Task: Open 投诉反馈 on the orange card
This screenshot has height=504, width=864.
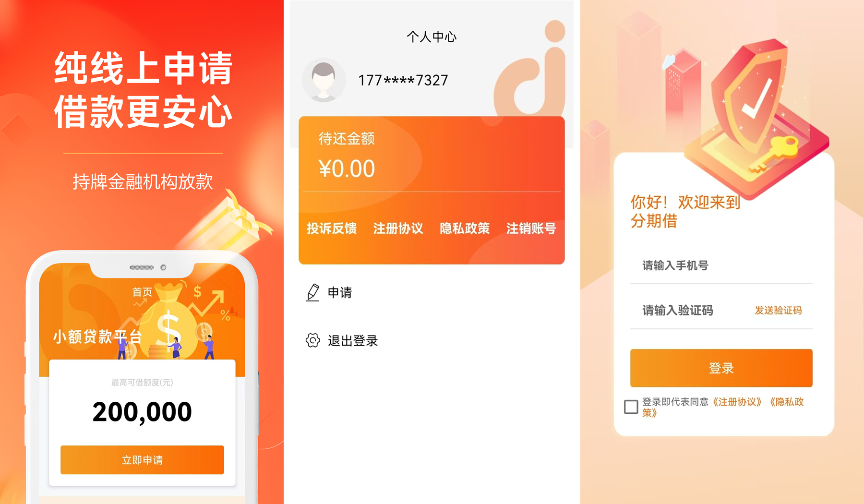Action: tap(332, 228)
